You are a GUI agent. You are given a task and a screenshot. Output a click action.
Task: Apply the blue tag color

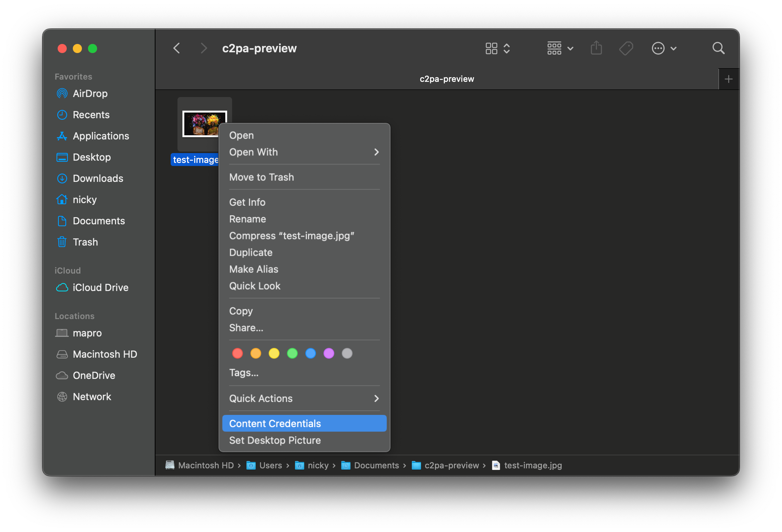311,354
